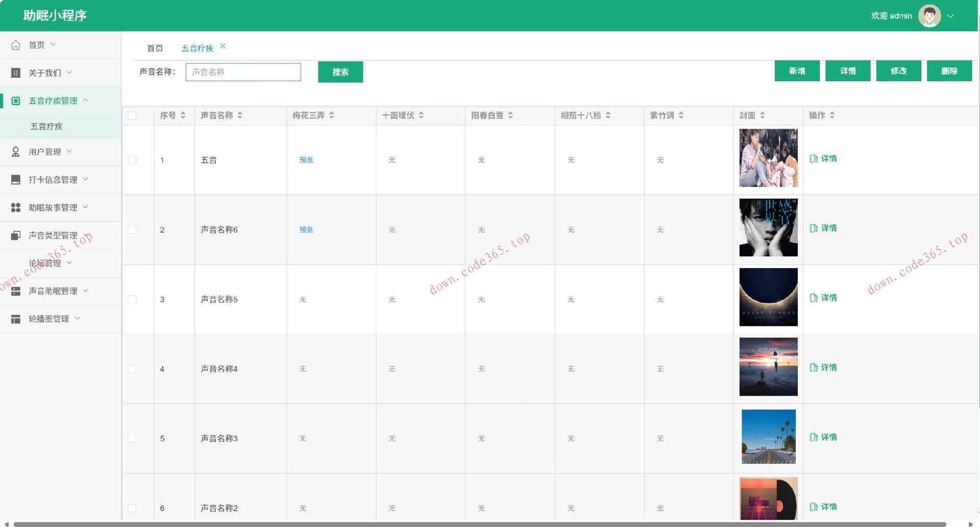The width and height of the screenshot is (980, 527).
Task: Click the 关于我们 building icon
Action: pos(16,73)
